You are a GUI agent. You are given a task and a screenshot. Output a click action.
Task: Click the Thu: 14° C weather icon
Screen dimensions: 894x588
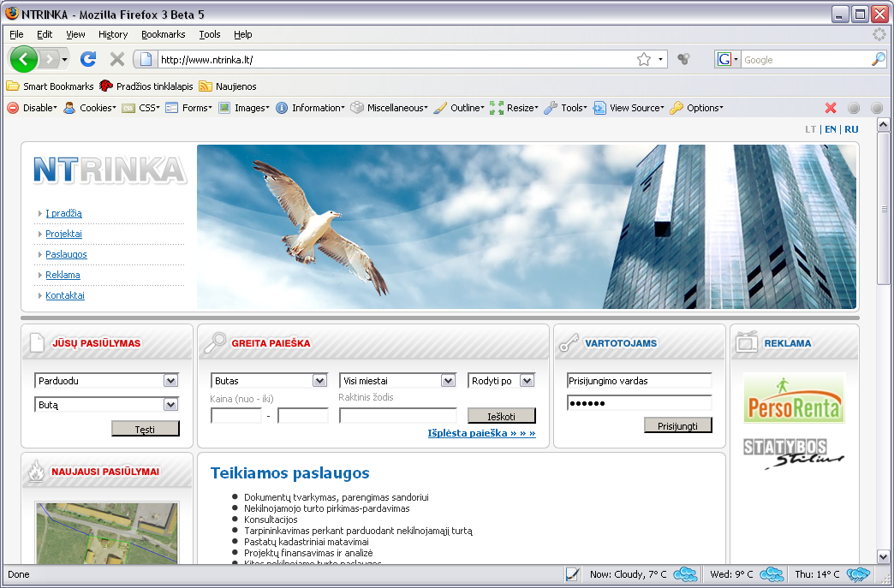[859, 573]
